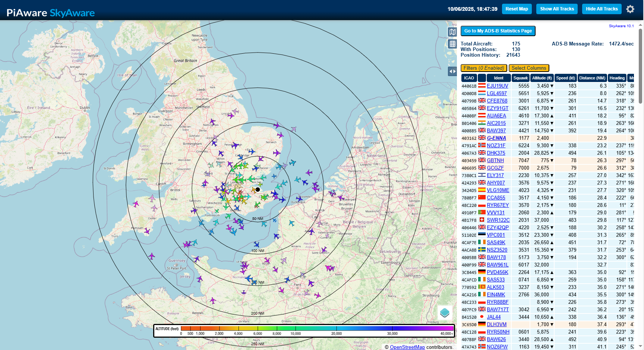
Task: Sort table by Heading column header
Action: coord(617,78)
